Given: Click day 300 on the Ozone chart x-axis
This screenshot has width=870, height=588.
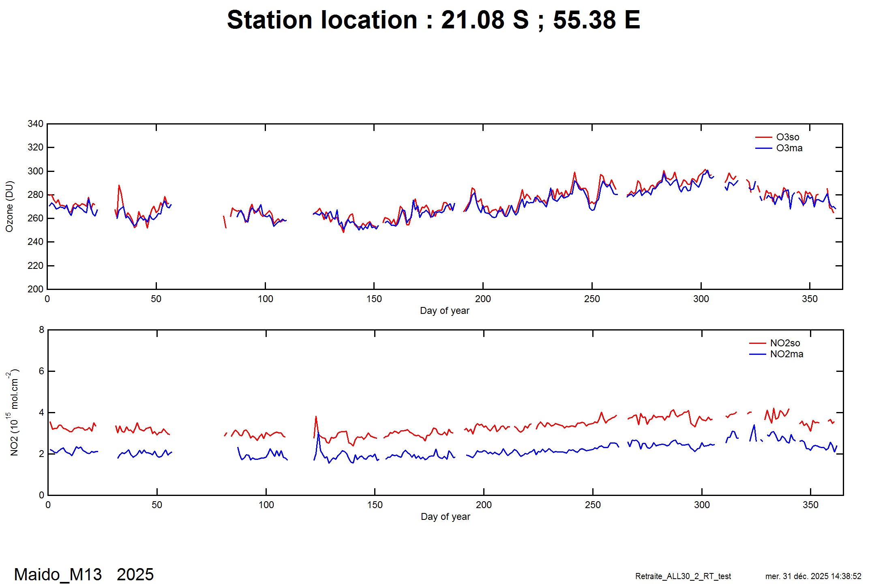Looking at the screenshot, I should click(x=701, y=299).
